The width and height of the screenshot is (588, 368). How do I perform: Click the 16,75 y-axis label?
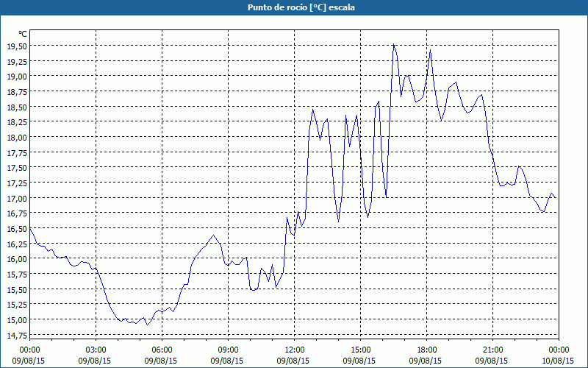point(17,213)
